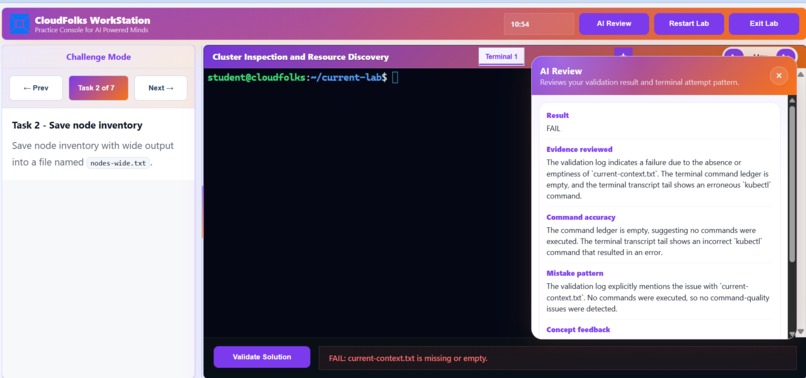Click the Practice Console for AI Powered Minds subtitle
The image size is (806, 378).
[x=91, y=30]
